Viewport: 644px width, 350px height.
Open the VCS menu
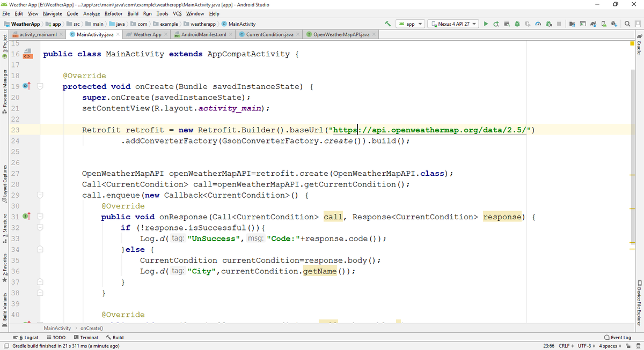coord(178,13)
